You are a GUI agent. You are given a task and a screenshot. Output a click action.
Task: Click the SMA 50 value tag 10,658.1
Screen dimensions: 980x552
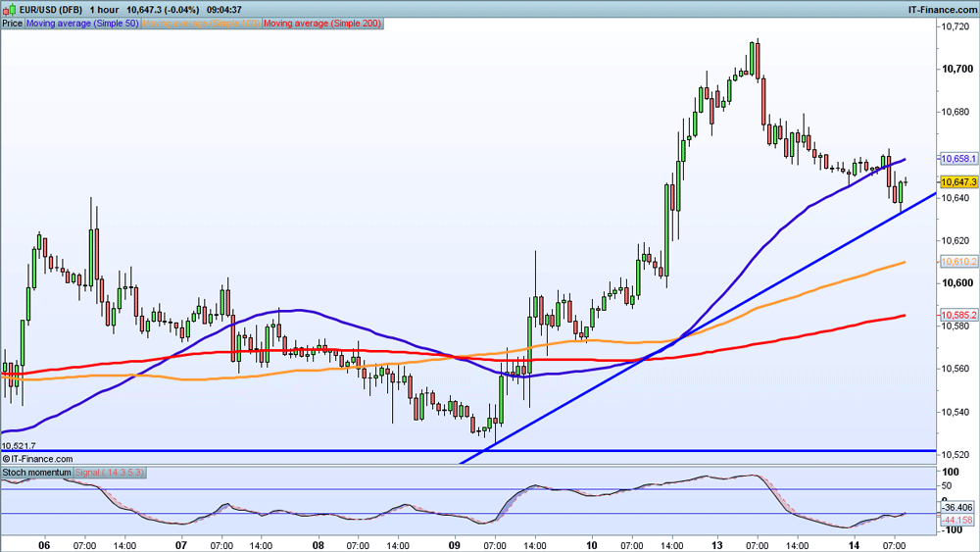[x=958, y=159]
